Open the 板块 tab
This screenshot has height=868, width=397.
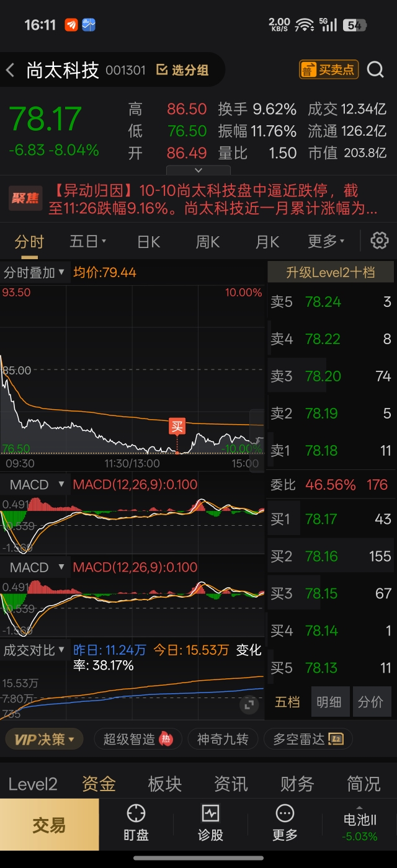(x=165, y=784)
